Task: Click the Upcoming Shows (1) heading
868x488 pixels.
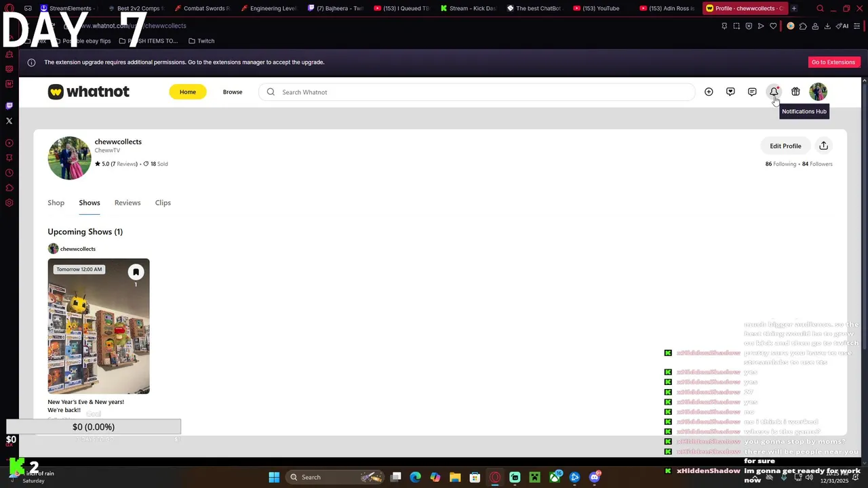Action: 85,232
